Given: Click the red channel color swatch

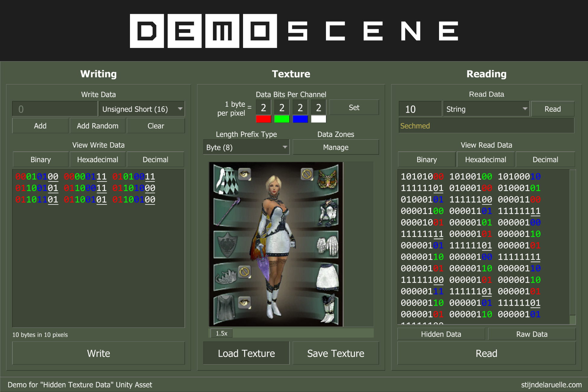Looking at the screenshot, I should click(263, 119).
